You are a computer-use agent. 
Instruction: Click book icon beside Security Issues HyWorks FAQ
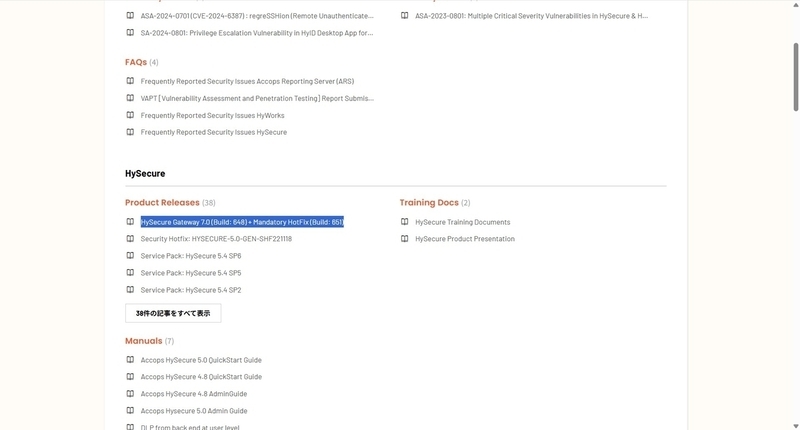tap(130, 115)
